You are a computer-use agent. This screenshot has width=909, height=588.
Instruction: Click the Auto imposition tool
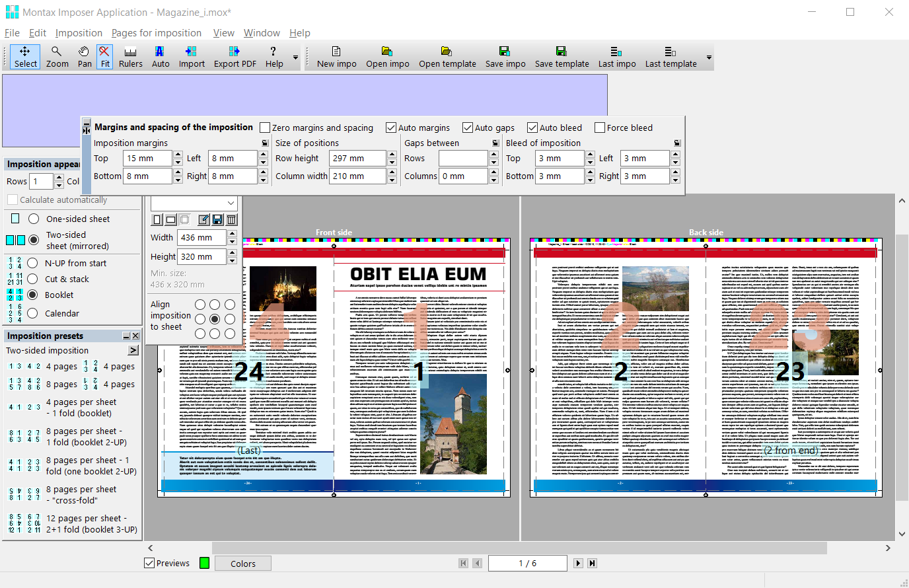tap(160, 57)
